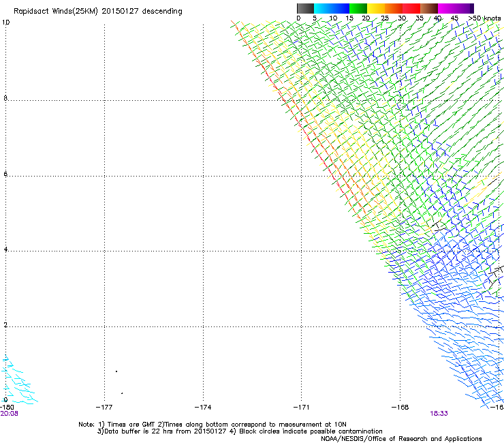Click the purple time stamp '20:08'
The height and width of the screenshot is (443, 504).
point(9,414)
